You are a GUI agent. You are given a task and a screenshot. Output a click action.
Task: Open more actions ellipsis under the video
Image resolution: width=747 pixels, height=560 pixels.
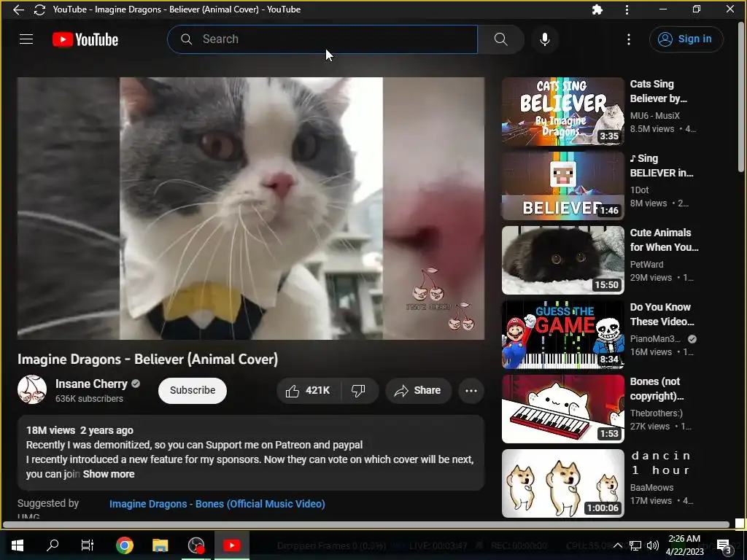pyautogui.click(x=471, y=391)
